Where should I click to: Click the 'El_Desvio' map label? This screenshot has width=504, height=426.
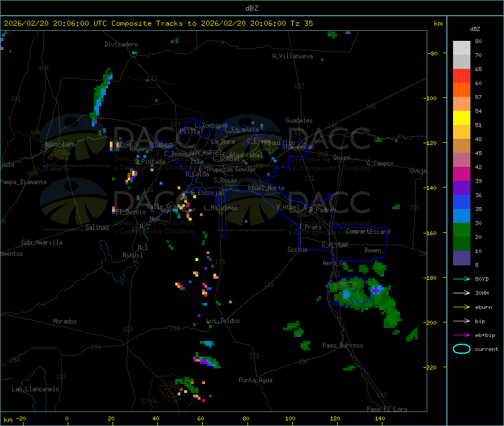coord(131,212)
